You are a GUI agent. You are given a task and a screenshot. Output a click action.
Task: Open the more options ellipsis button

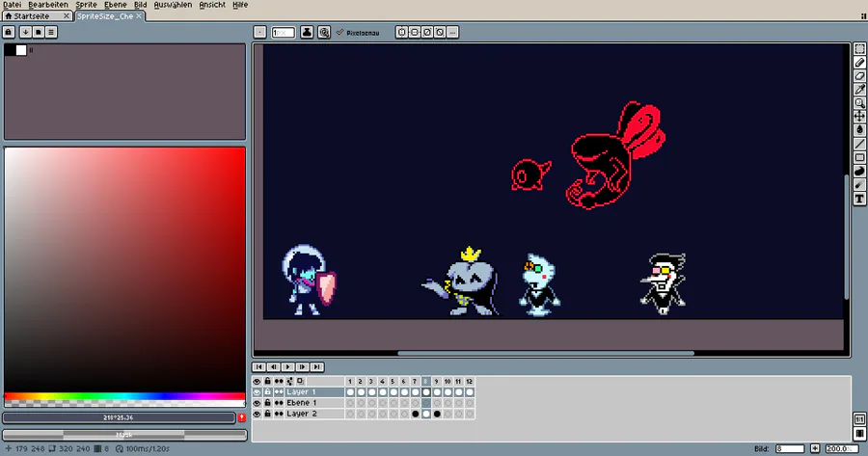[x=453, y=32]
